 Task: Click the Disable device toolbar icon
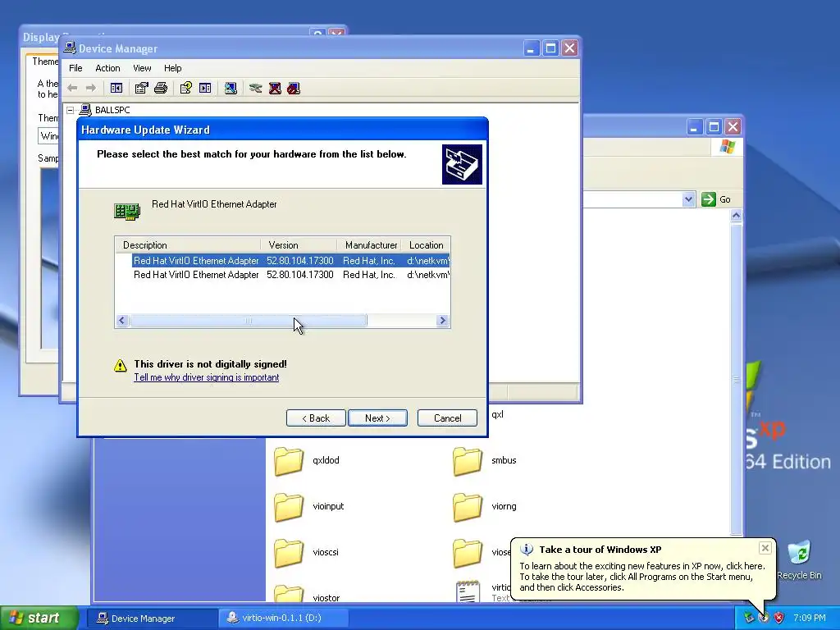pyautogui.click(x=294, y=88)
